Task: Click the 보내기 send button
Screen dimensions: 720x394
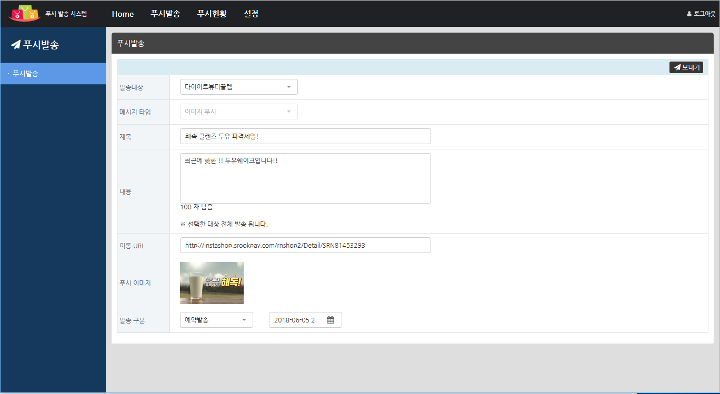Action: pyautogui.click(x=686, y=68)
